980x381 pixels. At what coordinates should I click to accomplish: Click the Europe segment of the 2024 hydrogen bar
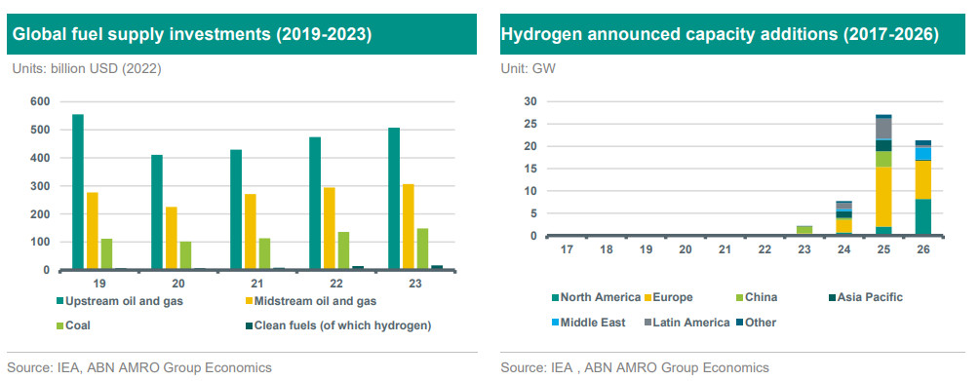pyautogui.click(x=844, y=225)
